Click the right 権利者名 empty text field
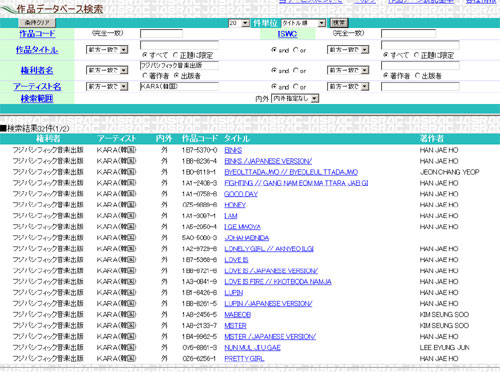 pos(420,65)
